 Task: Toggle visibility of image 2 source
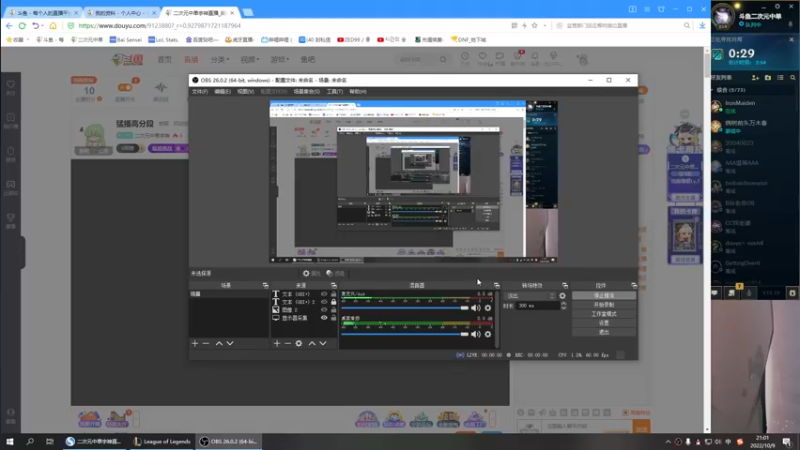(x=324, y=310)
